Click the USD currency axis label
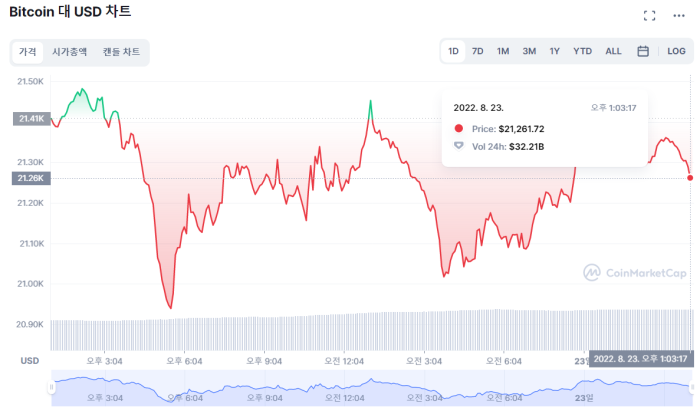This screenshot has width=700, height=414. (29, 361)
